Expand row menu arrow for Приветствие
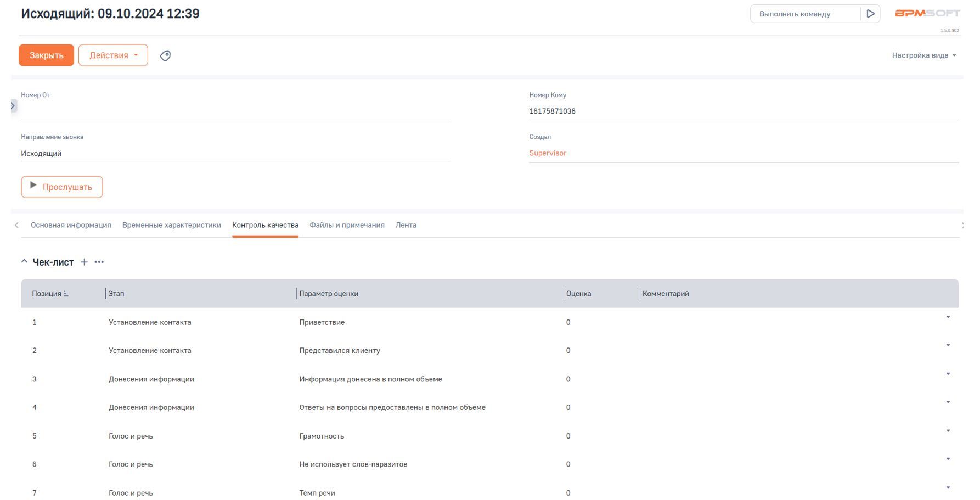The image size is (980, 500). (948, 317)
